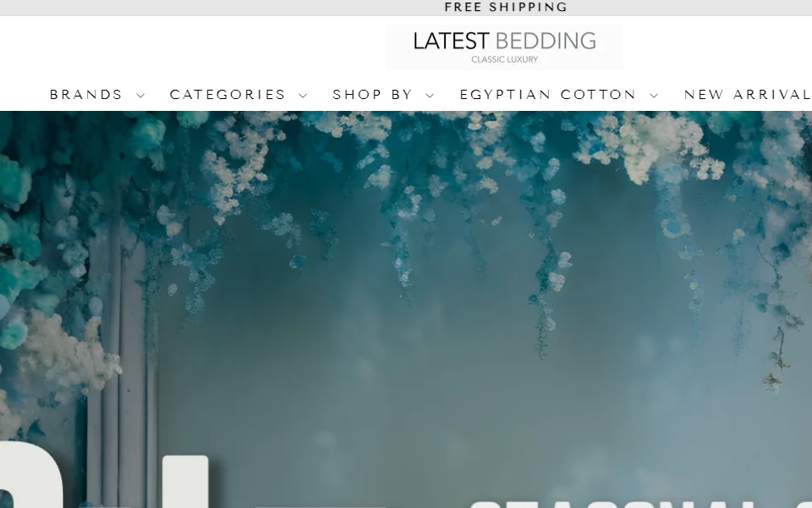Viewport: 812px width, 508px height.
Task: Open the floral hero banner image
Action: tap(406, 310)
